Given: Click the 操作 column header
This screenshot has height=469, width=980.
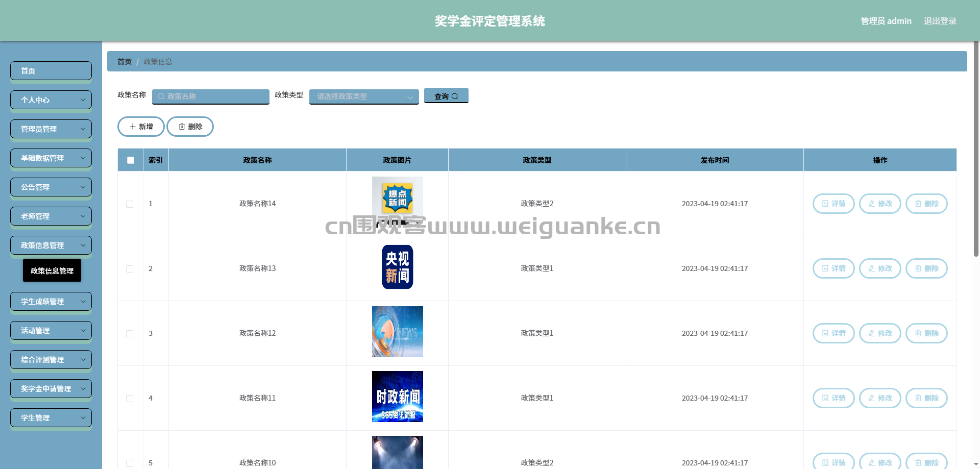Looking at the screenshot, I should (880, 160).
